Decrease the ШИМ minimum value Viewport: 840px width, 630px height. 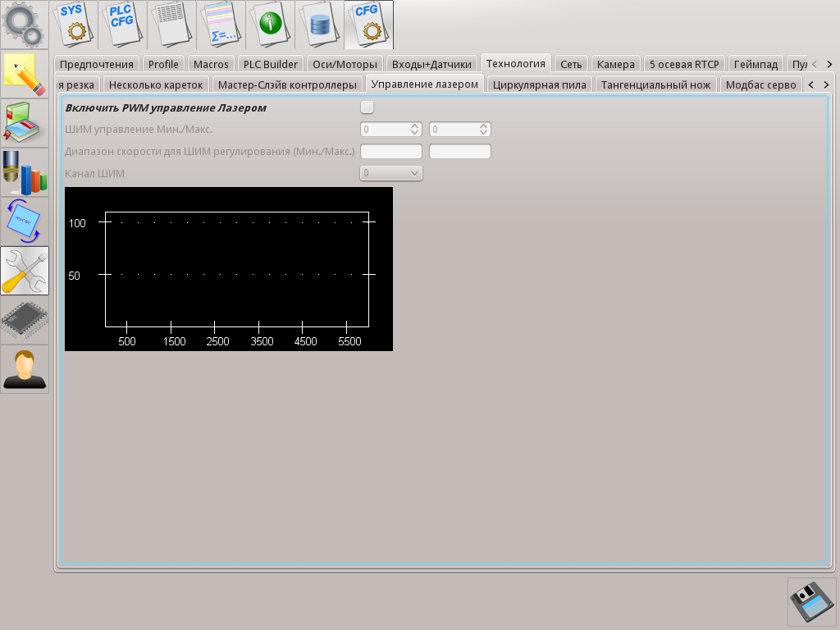[414, 132]
